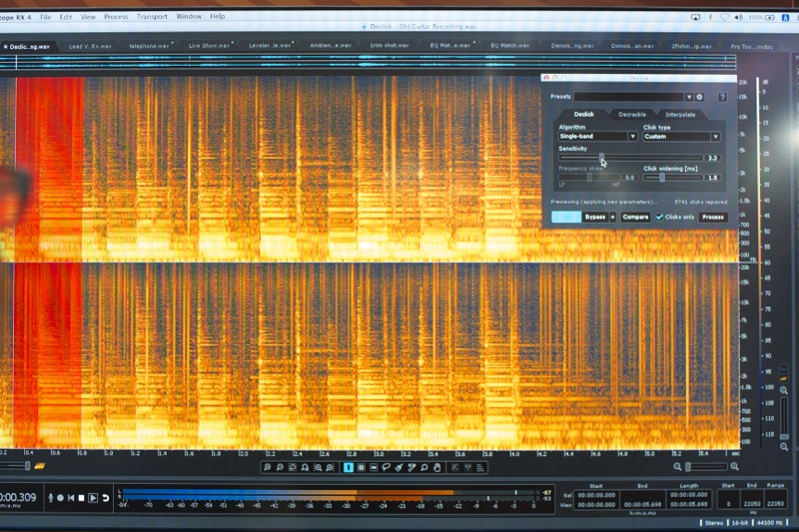Open the Window menu
The height and width of the screenshot is (532, 799).
[x=189, y=16]
